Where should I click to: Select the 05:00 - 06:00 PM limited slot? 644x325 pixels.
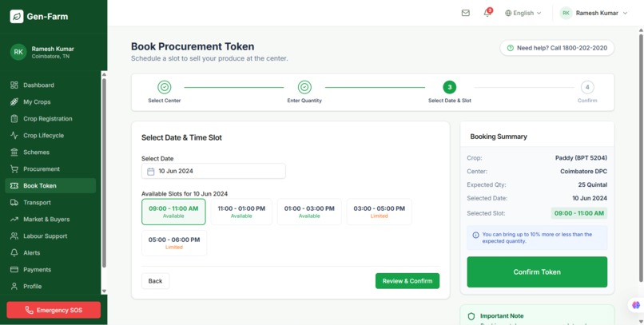pos(174,243)
